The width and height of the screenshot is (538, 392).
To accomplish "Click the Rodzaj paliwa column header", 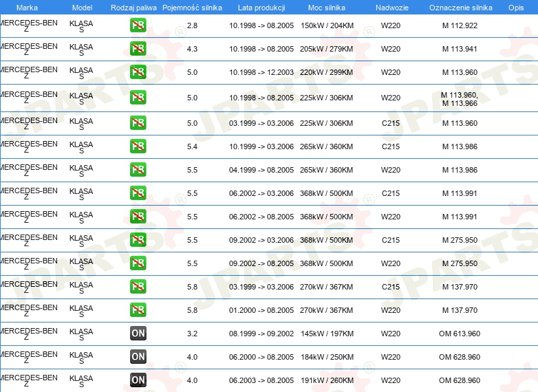I will click(133, 8).
